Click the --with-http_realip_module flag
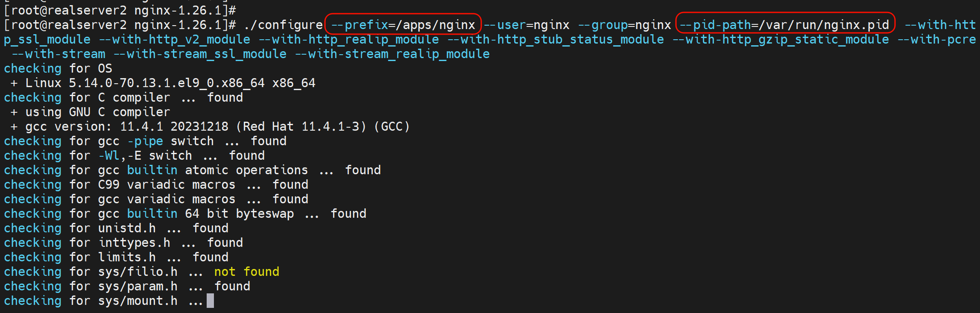 coord(349,39)
